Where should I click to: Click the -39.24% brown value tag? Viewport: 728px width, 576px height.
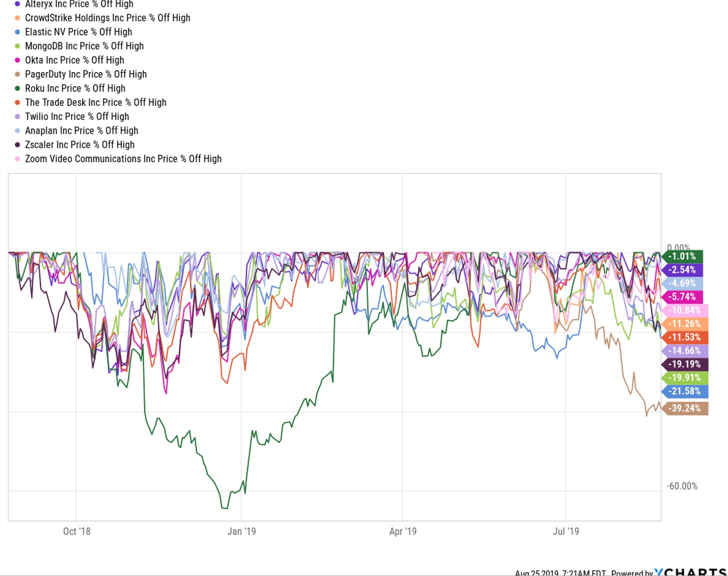pyautogui.click(x=684, y=408)
